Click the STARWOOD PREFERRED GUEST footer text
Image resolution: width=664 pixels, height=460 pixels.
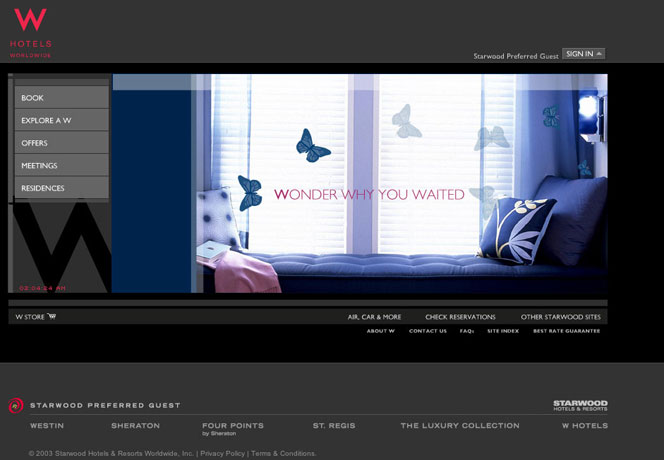click(105, 405)
